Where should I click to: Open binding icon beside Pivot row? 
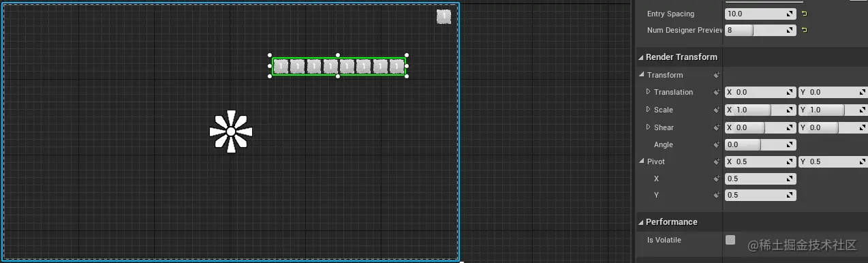[717, 161]
